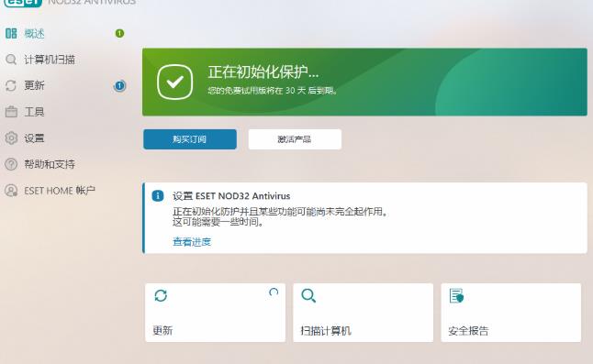Screen dimensions: 593x364
Task: Click the refresh icon beside 更新 in sidebar
Action: tap(11, 85)
